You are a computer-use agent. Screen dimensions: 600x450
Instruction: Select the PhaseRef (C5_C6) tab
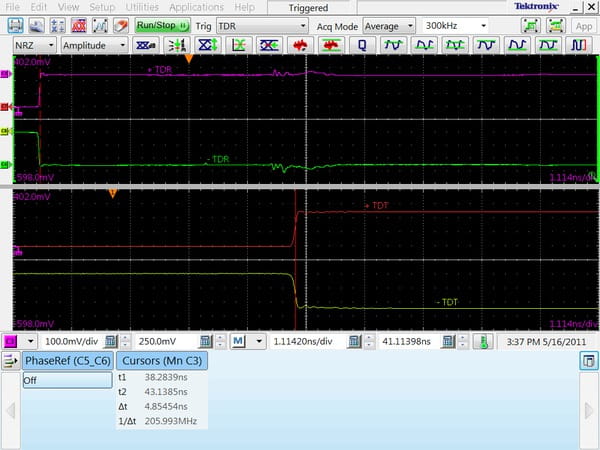point(67,360)
